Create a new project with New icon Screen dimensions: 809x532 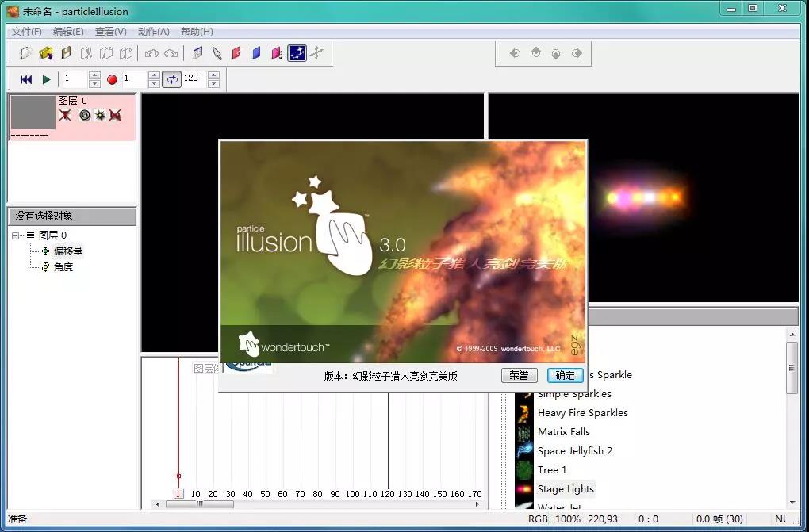point(25,53)
